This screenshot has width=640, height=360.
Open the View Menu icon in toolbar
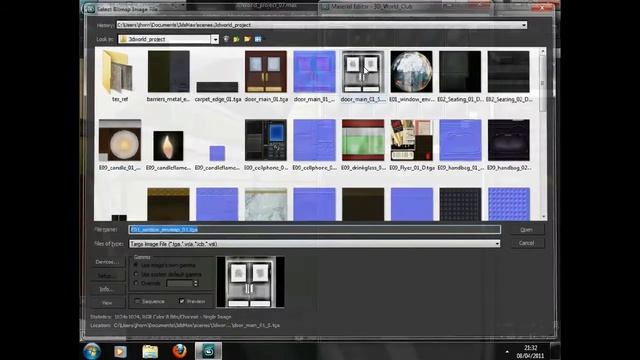point(258,39)
